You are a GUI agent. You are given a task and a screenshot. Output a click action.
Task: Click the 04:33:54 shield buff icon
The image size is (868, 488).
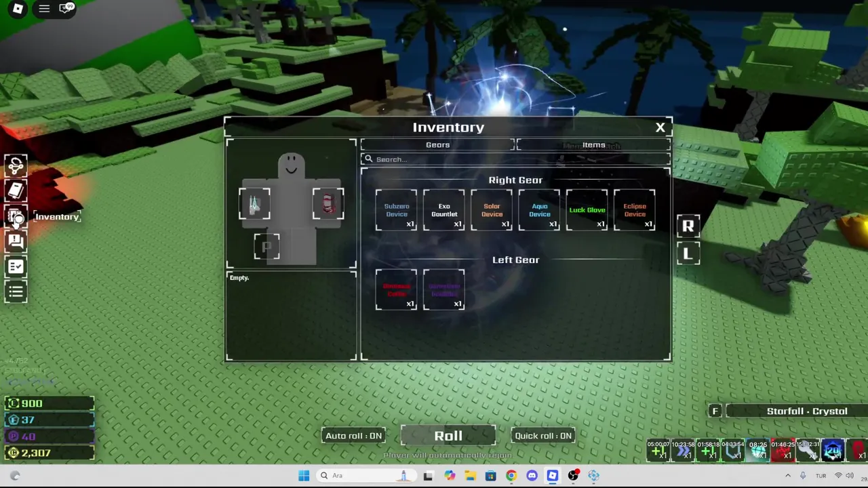(x=733, y=451)
